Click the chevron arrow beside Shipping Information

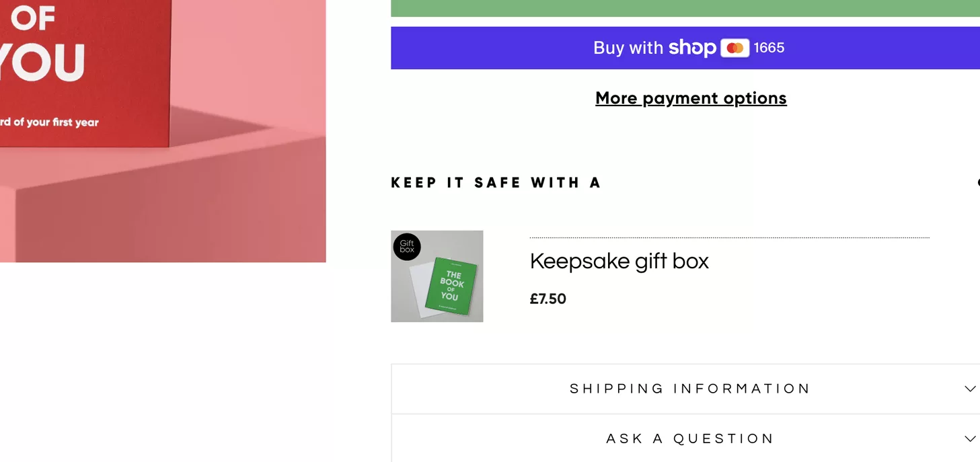(970, 389)
